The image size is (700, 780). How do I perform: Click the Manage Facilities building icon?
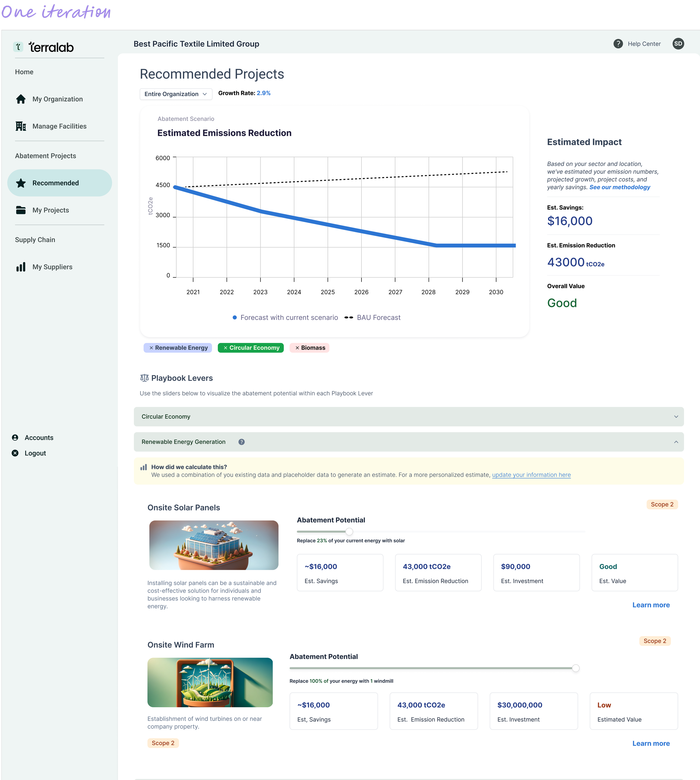pyautogui.click(x=21, y=126)
